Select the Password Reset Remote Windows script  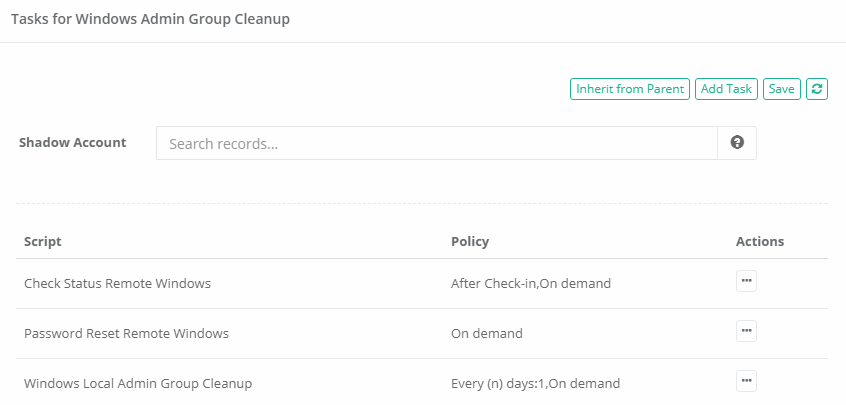click(x=126, y=333)
